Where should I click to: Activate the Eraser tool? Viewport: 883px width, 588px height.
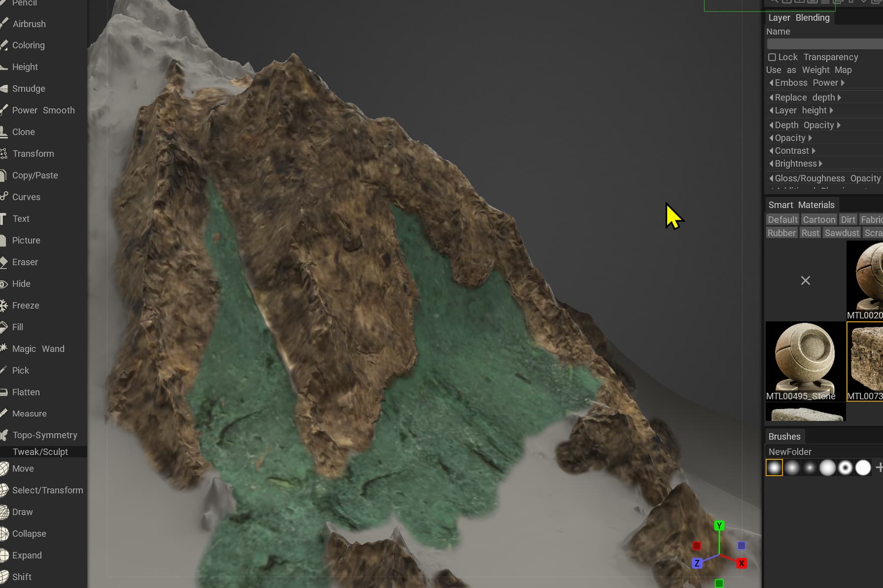(25, 262)
